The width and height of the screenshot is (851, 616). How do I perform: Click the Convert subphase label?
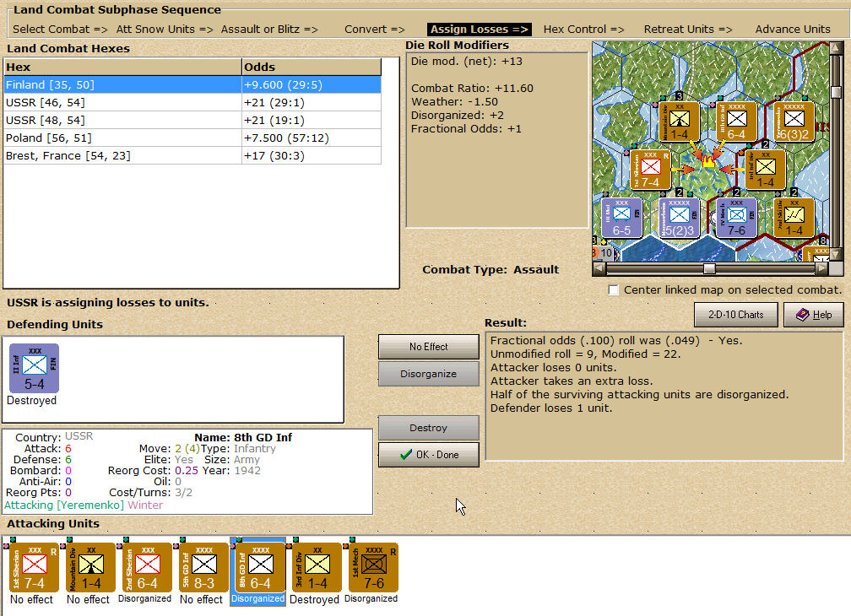pyautogui.click(x=375, y=30)
